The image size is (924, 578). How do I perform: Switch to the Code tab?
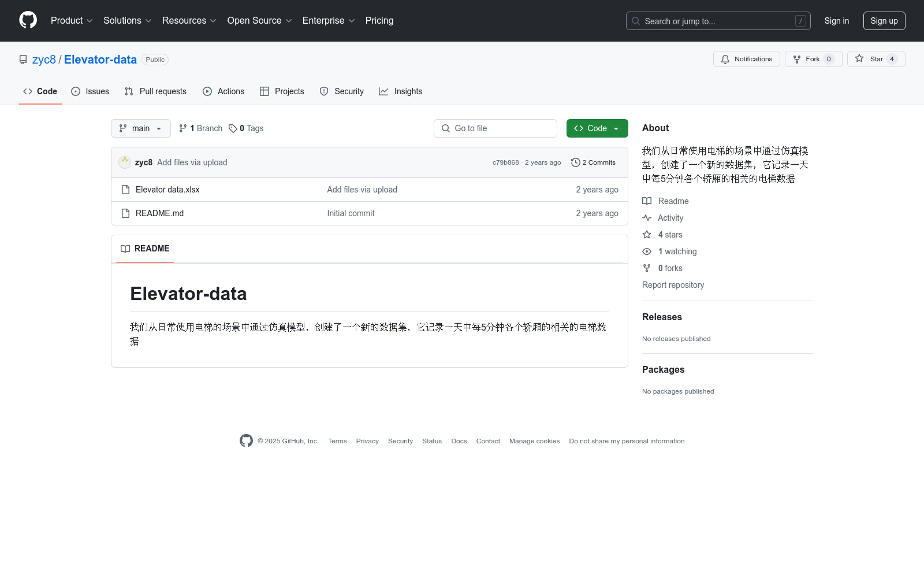[40, 91]
